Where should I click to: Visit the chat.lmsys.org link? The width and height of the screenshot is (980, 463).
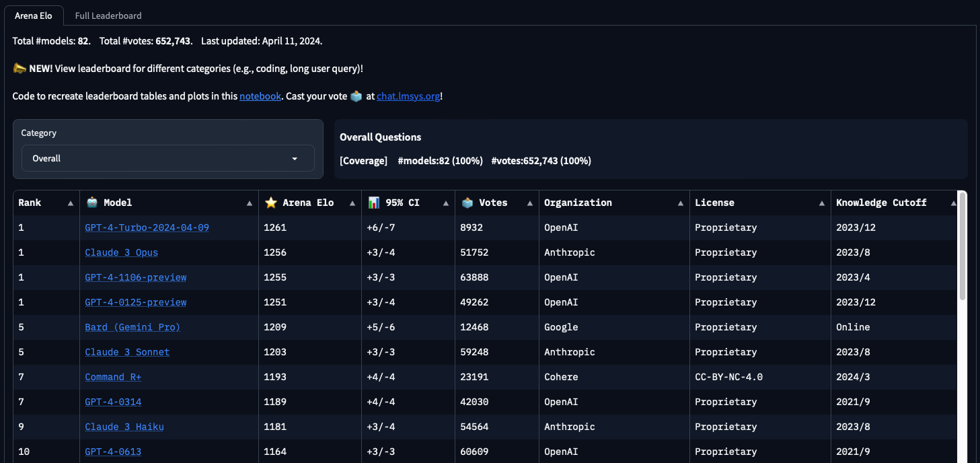click(x=408, y=96)
